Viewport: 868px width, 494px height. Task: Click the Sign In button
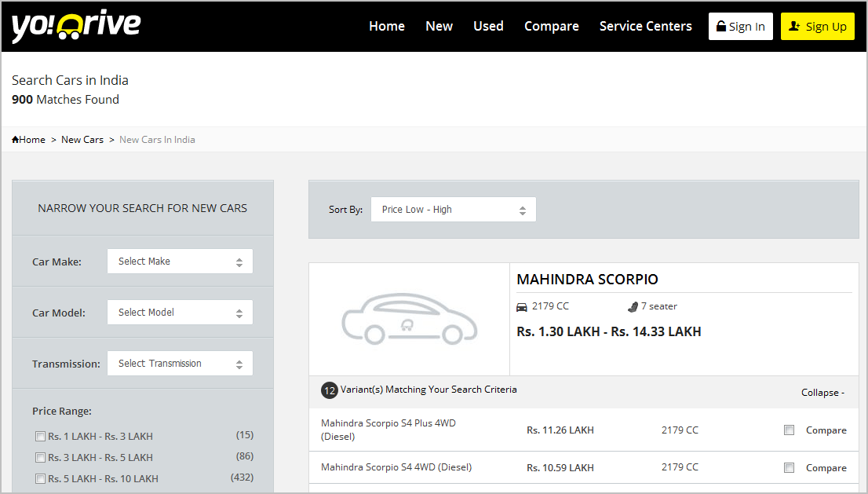point(741,27)
